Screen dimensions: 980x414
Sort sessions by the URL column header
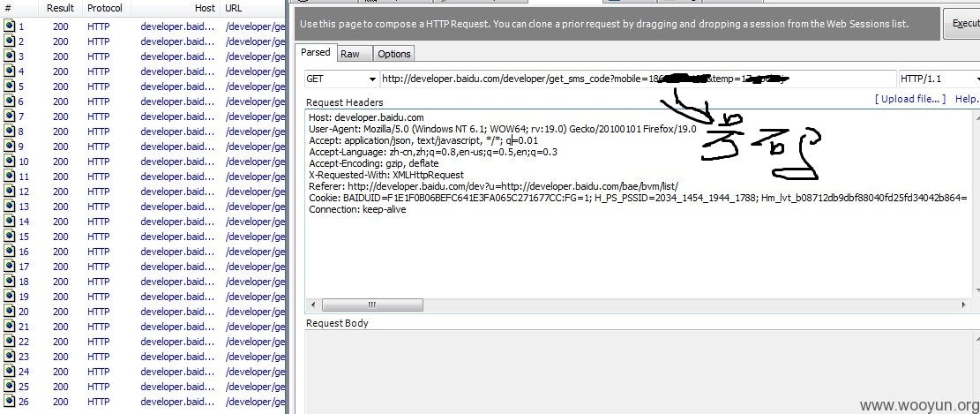233,8
